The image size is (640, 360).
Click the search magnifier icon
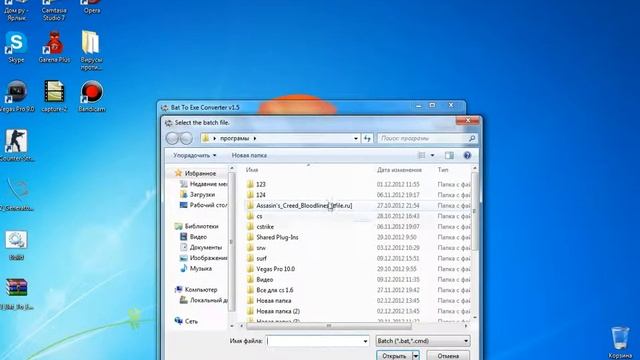click(472, 138)
